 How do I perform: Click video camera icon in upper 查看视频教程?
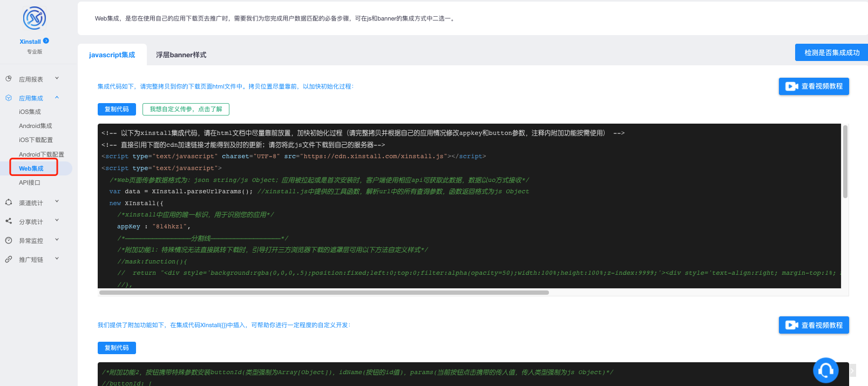pos(791,86)
